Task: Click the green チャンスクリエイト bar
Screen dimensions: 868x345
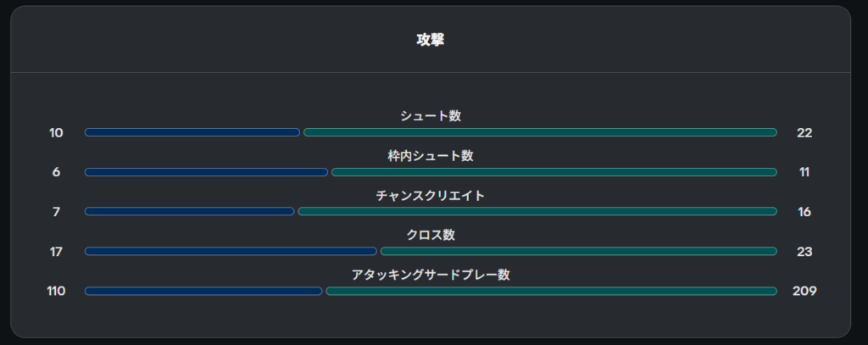Action: pos(537,212)
